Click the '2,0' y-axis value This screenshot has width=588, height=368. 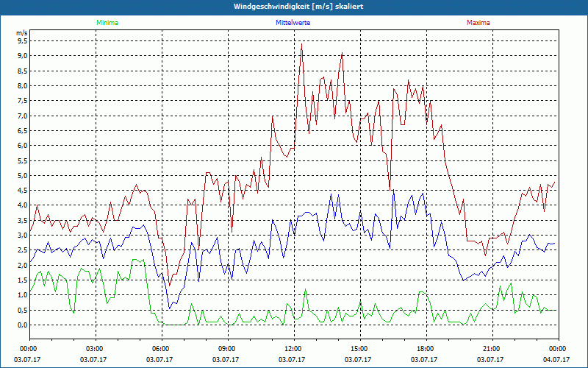pos(23,266)
